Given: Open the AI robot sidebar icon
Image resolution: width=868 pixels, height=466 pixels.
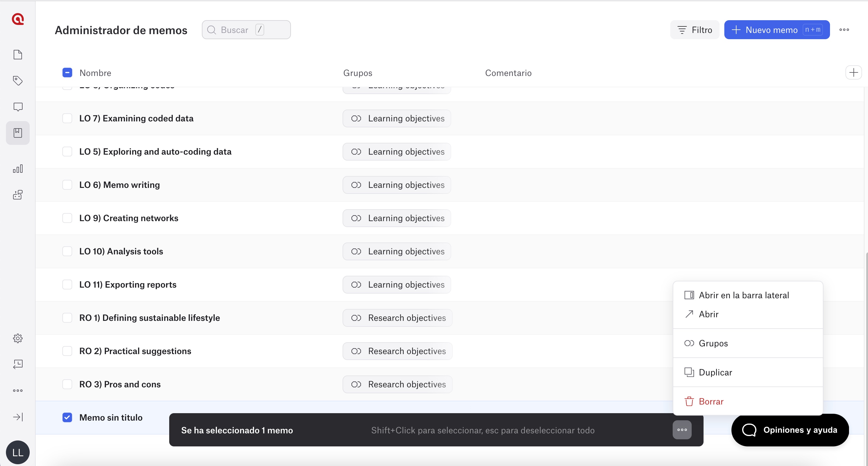Looking at the screenshot, I should pos(18,195).
